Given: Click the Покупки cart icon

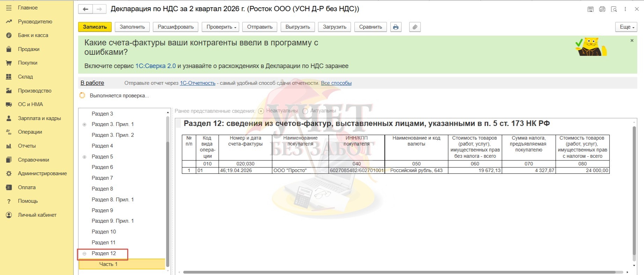Looking at the screenshot, I should point(9,63).
